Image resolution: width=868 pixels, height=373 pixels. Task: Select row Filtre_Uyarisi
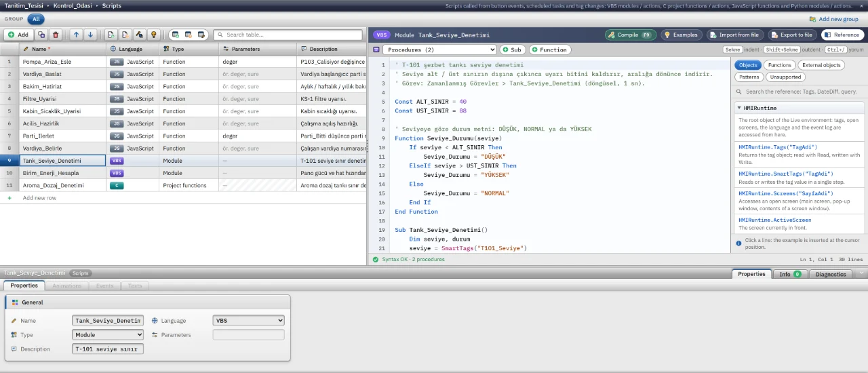pyautogui.click(x=183, y=99)
